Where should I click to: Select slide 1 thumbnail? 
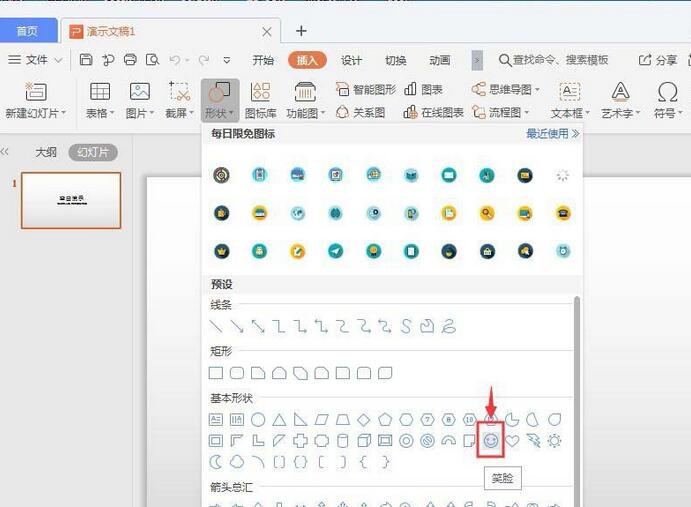coord(71,200)
